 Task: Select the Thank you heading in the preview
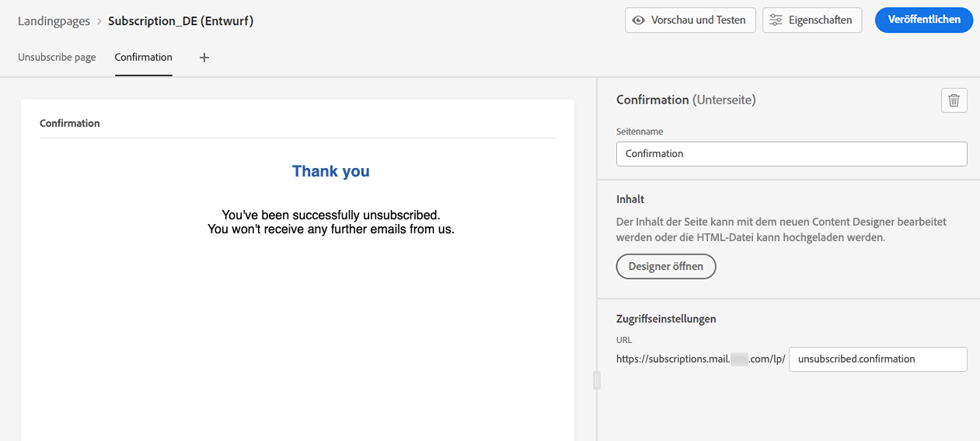(x=331, y=171)
